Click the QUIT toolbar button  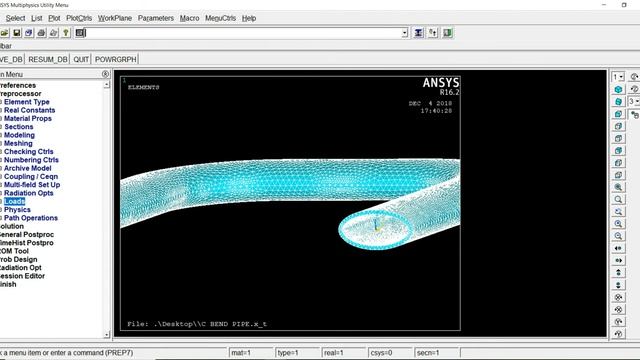81,59
